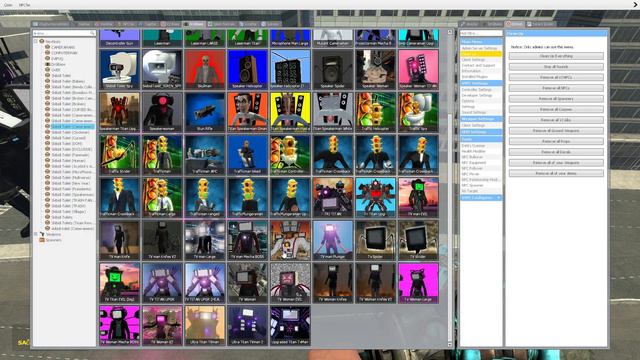Click the Clean Up Everything button
Screen dimensions: 640x360
tap(556, 56)
